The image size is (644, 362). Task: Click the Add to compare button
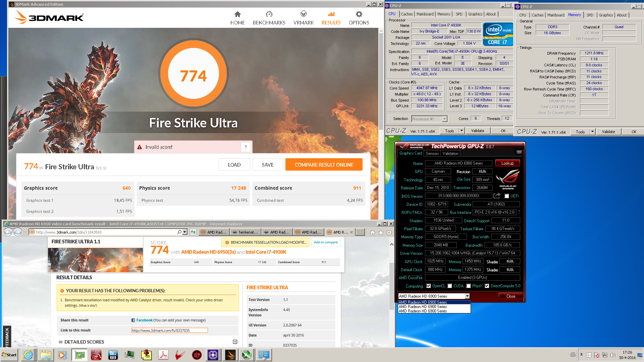[x=326, y=242]
